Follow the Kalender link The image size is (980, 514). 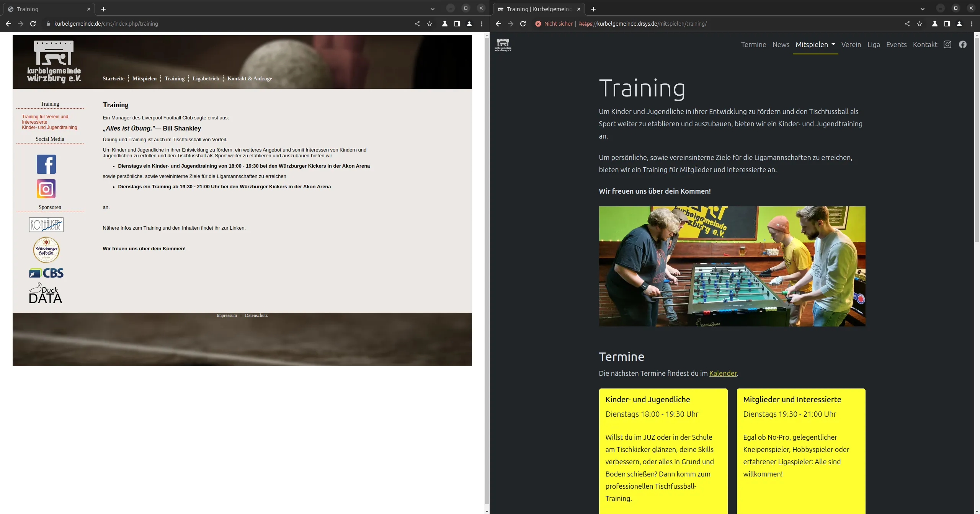723,373
